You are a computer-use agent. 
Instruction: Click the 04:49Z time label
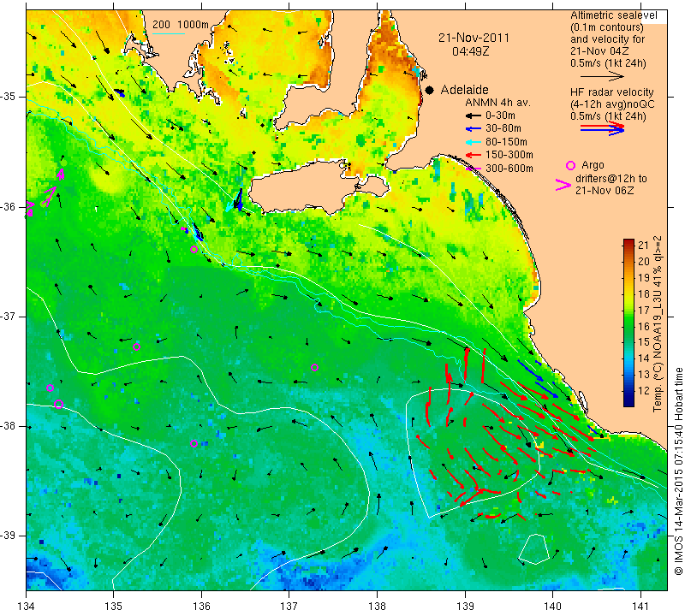[470, 51]
